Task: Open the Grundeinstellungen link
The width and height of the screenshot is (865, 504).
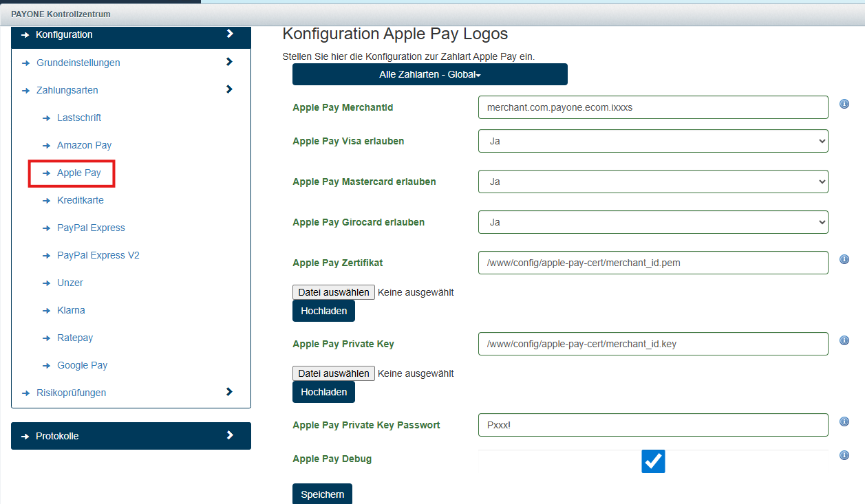Action: (78, 63)
